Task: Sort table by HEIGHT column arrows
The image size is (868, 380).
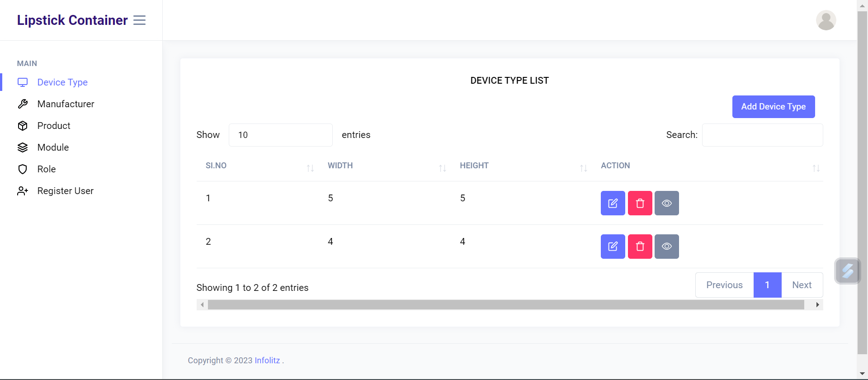Action: coord(583,168)
